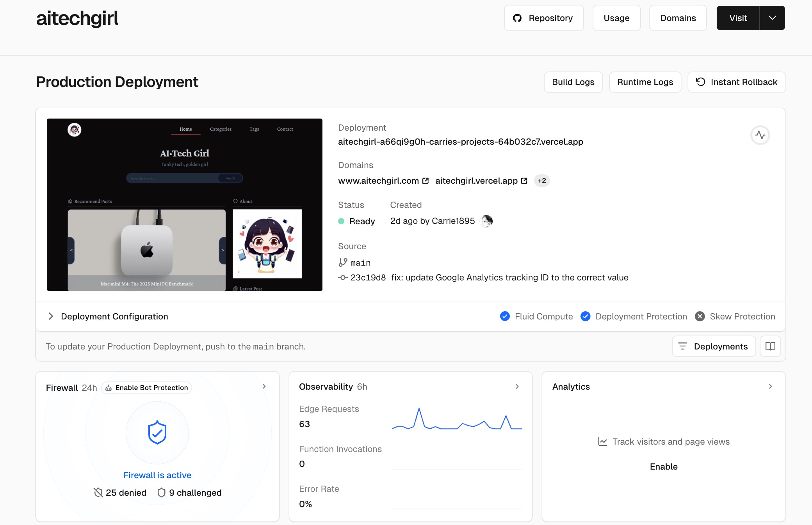Enable Bot Protection
Screen dimensions: 812x525
pyautogui.click(x=146, y=388)
